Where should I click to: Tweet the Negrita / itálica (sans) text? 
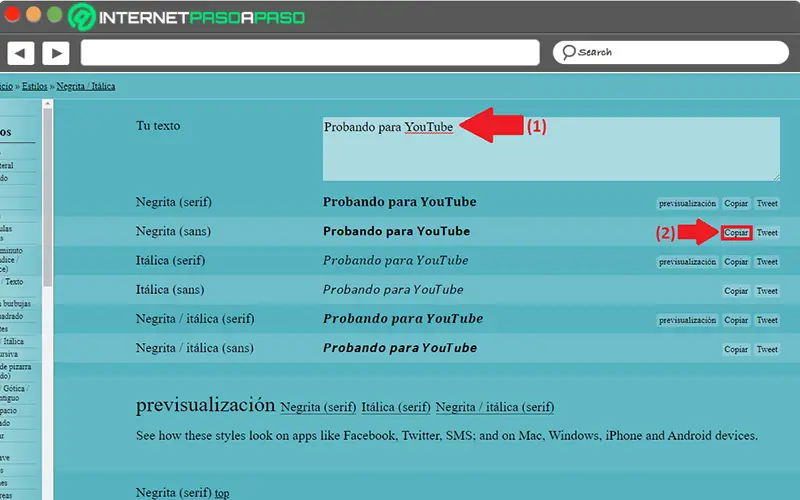pyautogui.click(x=767, y=349)
